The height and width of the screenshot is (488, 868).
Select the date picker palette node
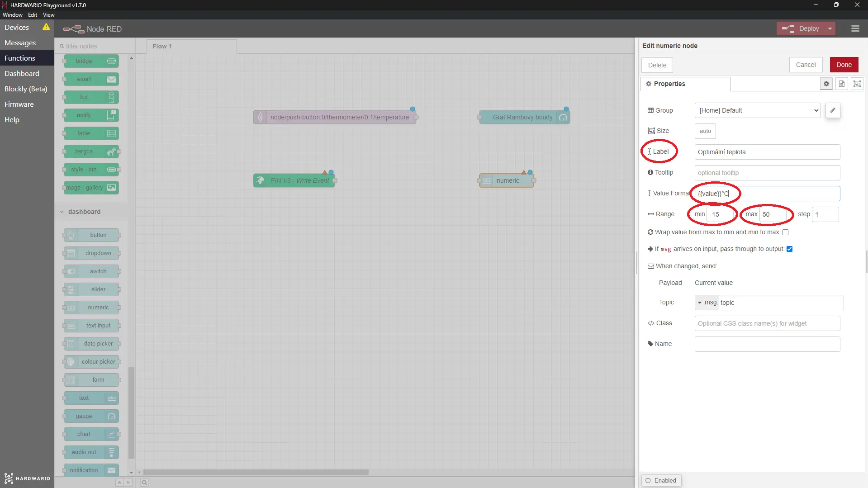[91, 344]
